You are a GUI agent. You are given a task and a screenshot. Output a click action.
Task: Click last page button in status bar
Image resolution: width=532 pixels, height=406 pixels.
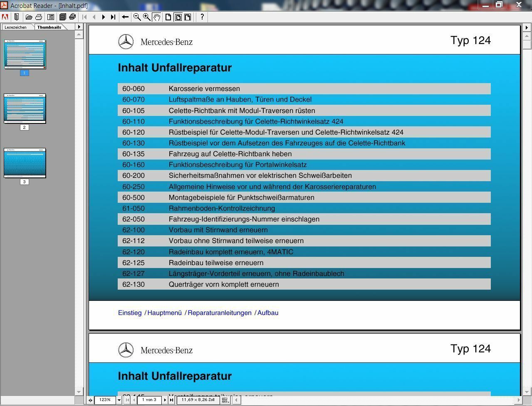click(x=171, y=400)
